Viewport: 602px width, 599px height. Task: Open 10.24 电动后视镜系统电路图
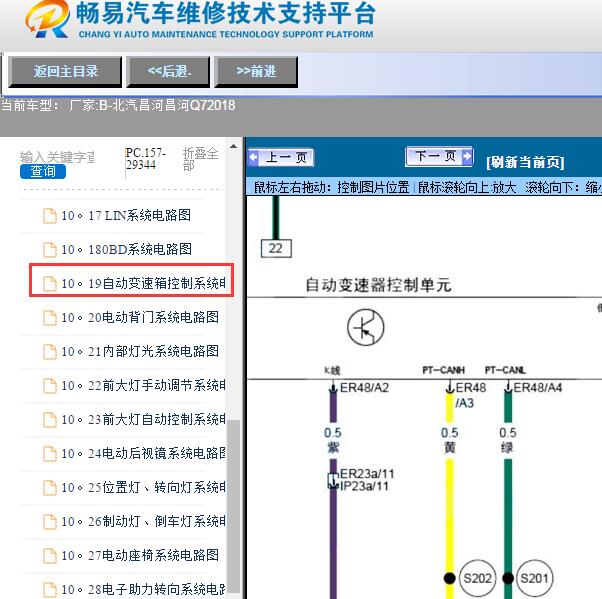coord(143,454)
